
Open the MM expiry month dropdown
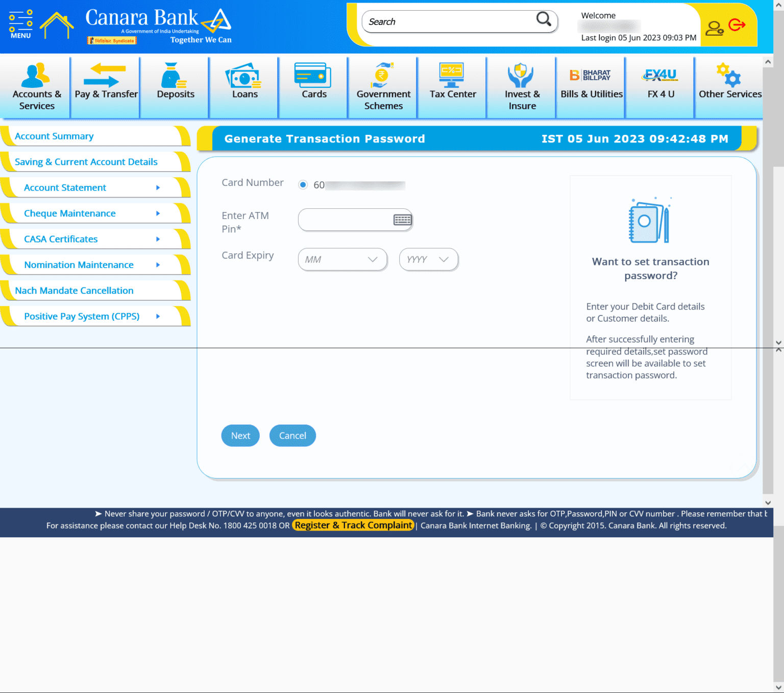pos(342,259)
